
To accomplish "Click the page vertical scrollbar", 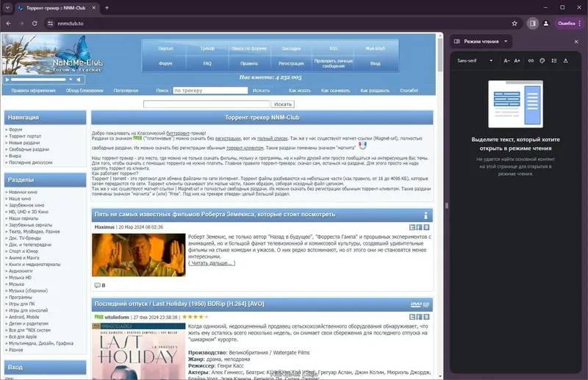I will 440,207.
